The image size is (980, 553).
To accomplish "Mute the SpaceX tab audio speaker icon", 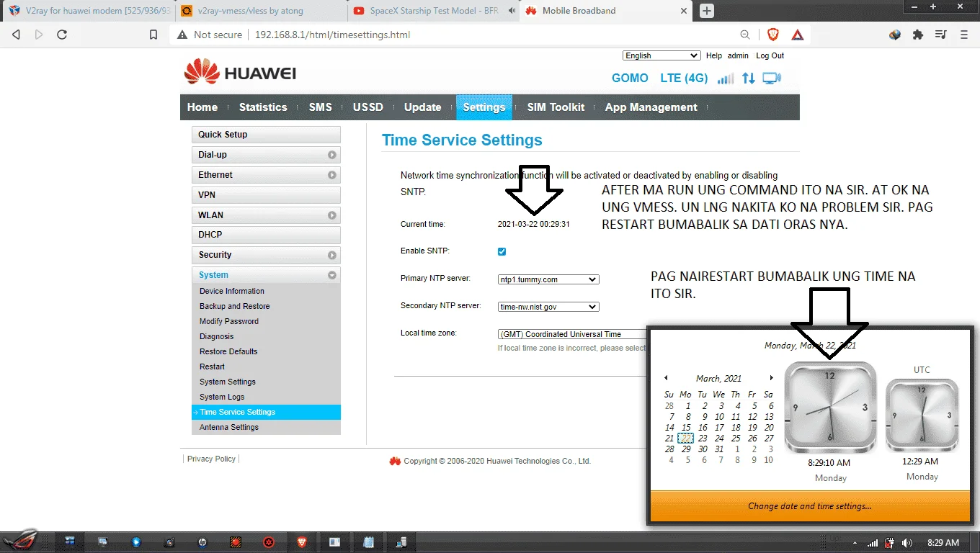I will pos(512,11).
